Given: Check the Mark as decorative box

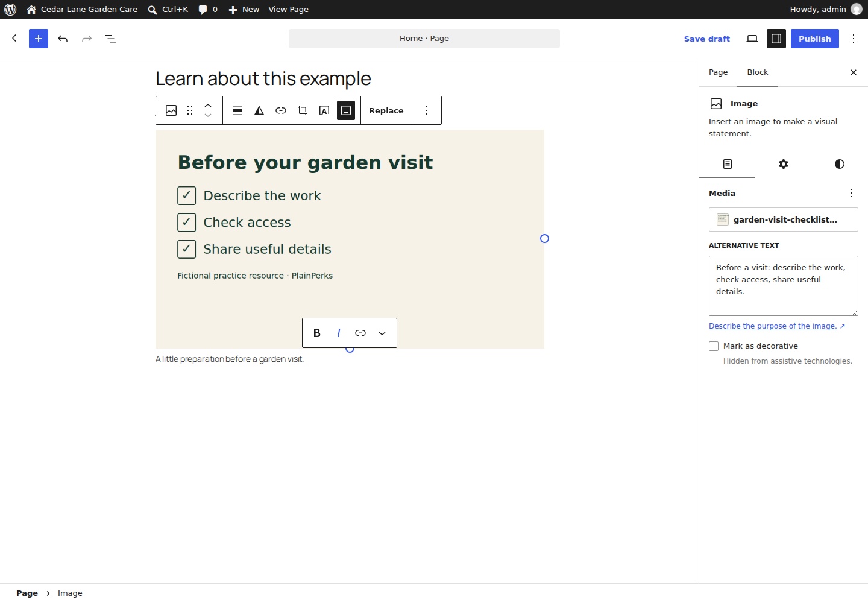Looking at the screenshot, I should click(x=714, y=346).
